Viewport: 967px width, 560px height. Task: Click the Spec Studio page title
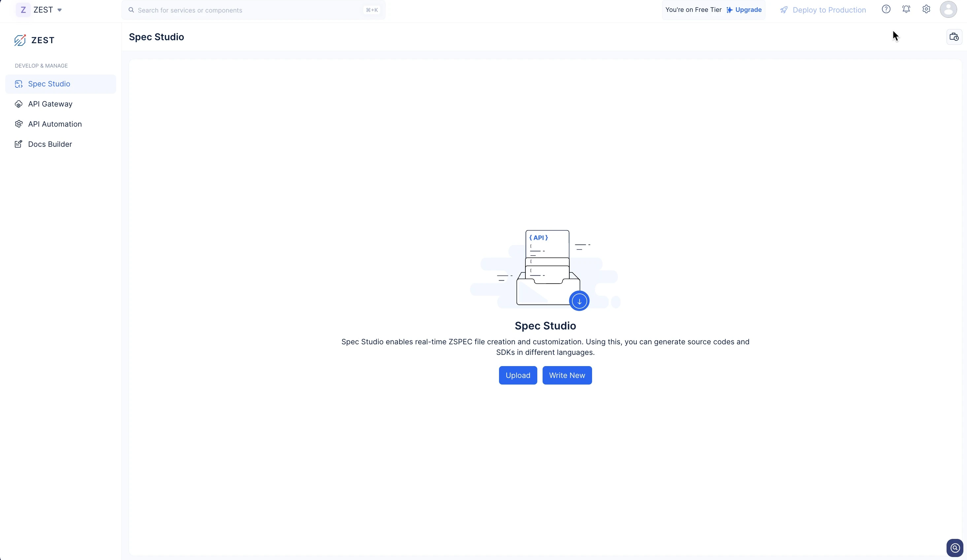coord(156,37)
